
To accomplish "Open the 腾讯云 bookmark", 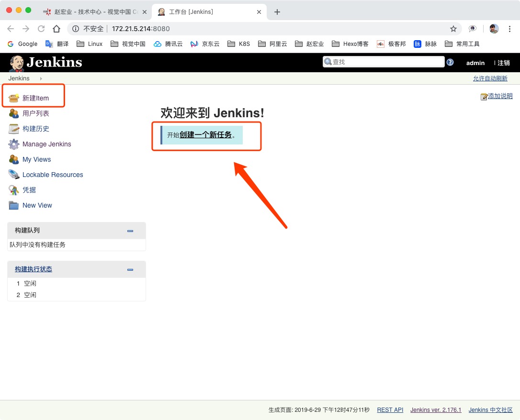I will pyautogui.click(x=168, y=44).
